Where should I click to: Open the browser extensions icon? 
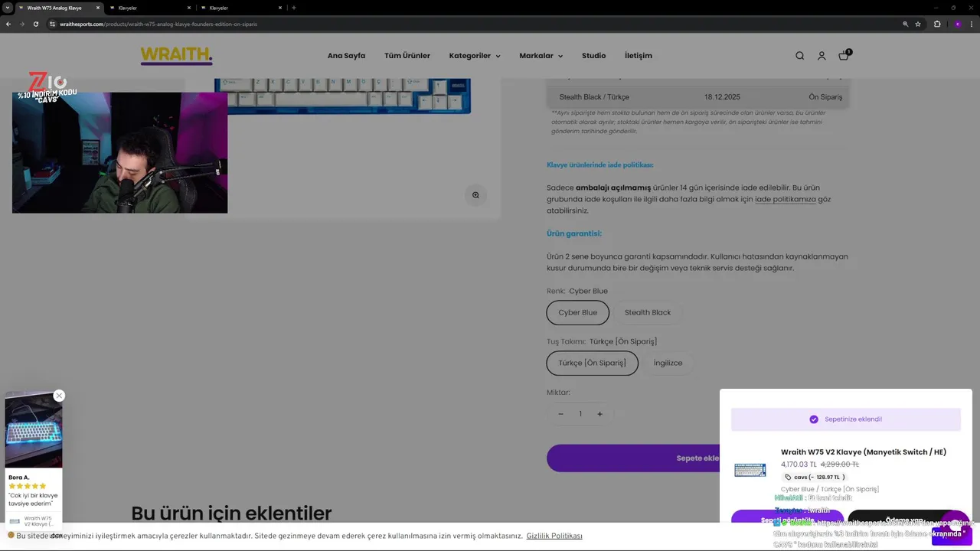pos(937,24)
